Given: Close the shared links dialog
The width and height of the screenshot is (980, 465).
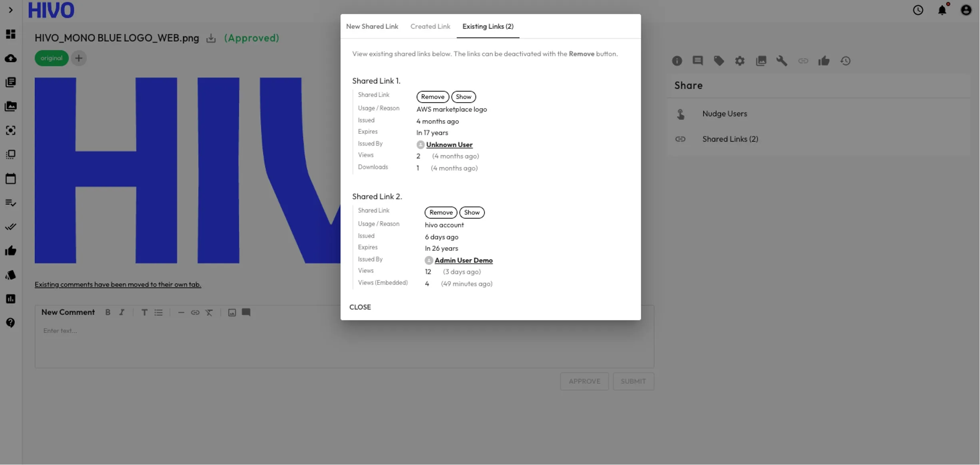Looking at the screenshot, I should coord(360,307).
